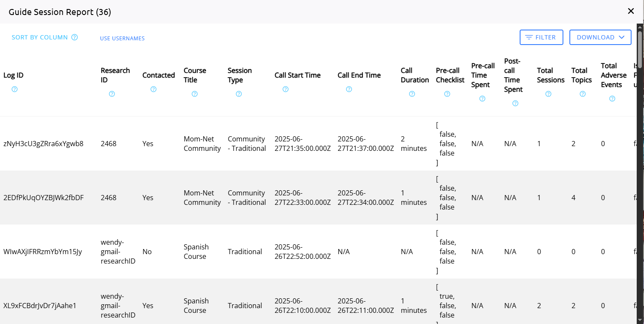Select Log ID zNyH3cU3gZRra6xYgwb8 cell
The height and width of the screenshot is (324, 644).
coord(43,144)
